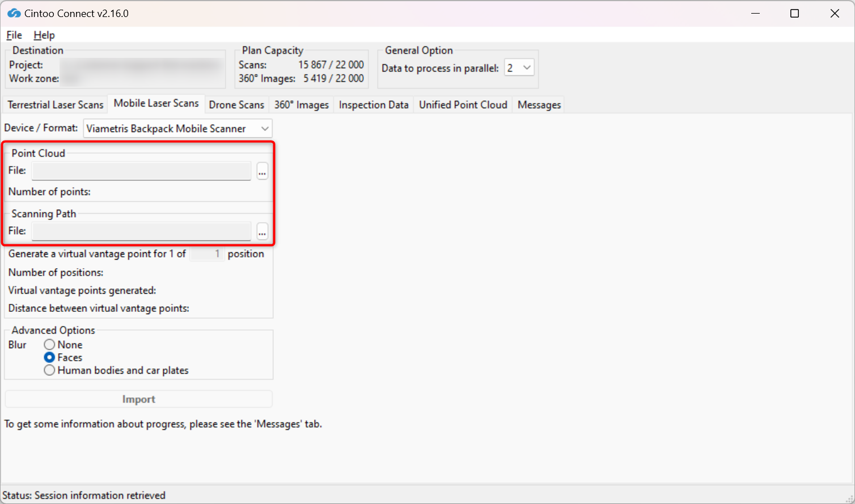Click 'Virtual vantage points generated:' label
855x504 pixels.
pos(82,290)
